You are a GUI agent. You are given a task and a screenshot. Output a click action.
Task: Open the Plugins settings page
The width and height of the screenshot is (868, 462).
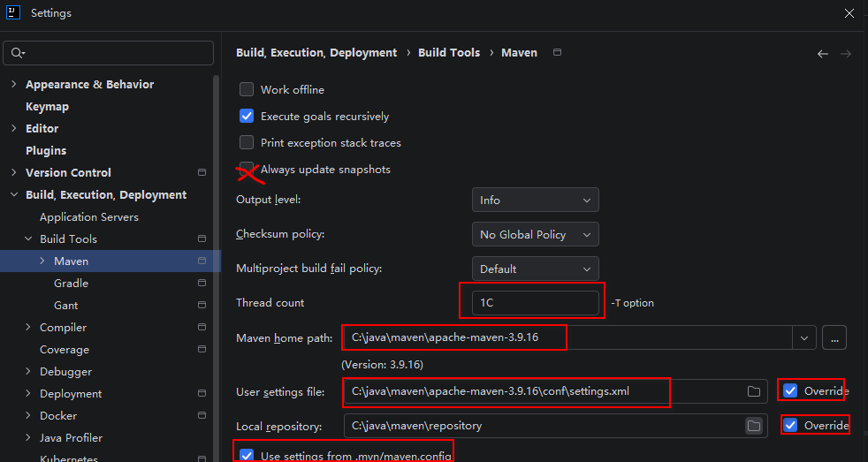[x=46, y=150]
